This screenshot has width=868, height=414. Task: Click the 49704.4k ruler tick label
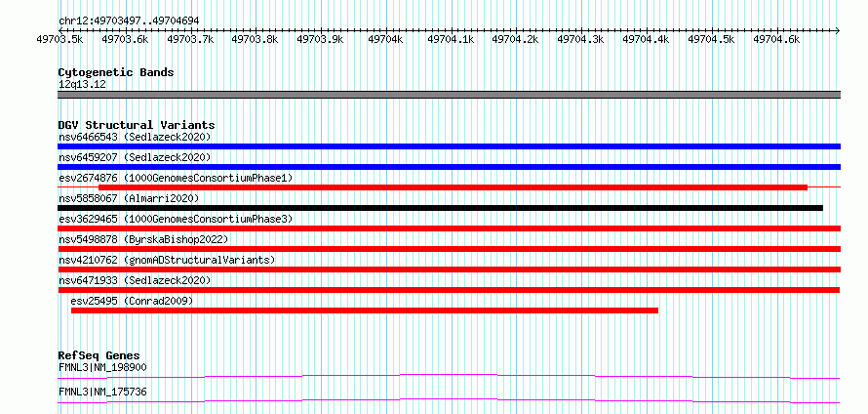[646, 39]
